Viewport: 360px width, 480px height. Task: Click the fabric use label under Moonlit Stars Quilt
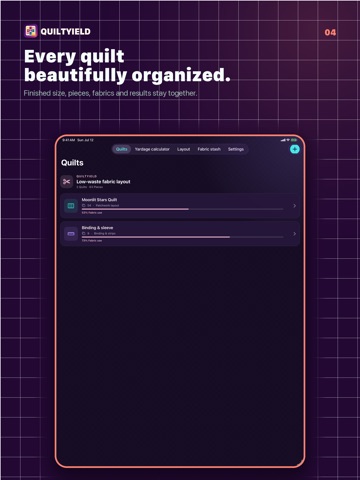coord(92,213)
